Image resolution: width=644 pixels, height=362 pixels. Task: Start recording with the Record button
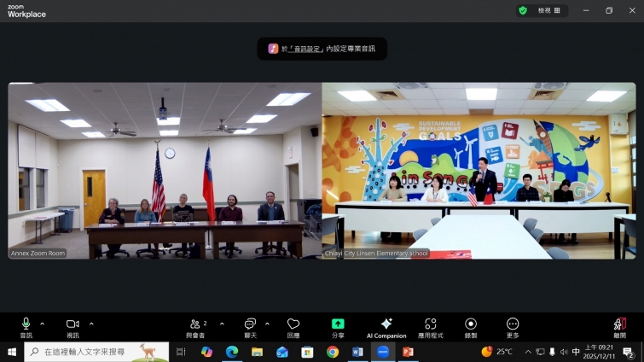click(471, 324)
